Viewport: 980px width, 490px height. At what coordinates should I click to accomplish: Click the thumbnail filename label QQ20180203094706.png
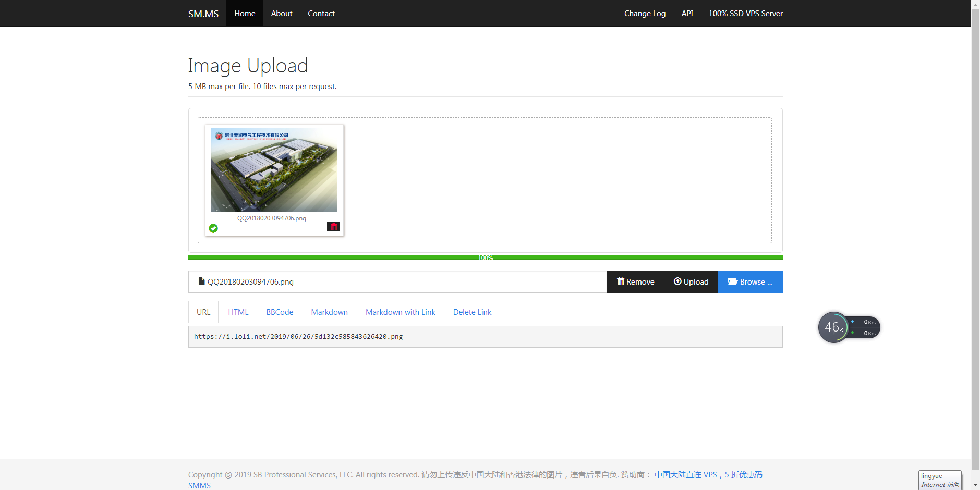pyautogui.click(x=272, y=218)
